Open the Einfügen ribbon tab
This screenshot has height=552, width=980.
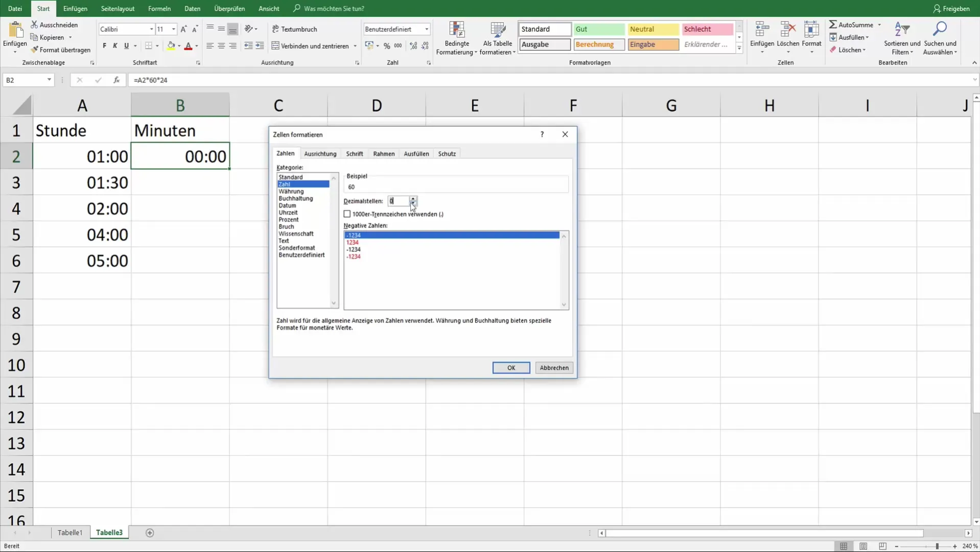click(75, 9)
